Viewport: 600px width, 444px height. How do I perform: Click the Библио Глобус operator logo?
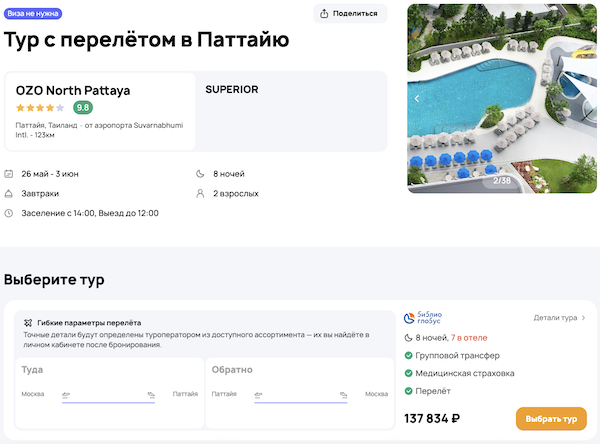(x=427, y=318)
